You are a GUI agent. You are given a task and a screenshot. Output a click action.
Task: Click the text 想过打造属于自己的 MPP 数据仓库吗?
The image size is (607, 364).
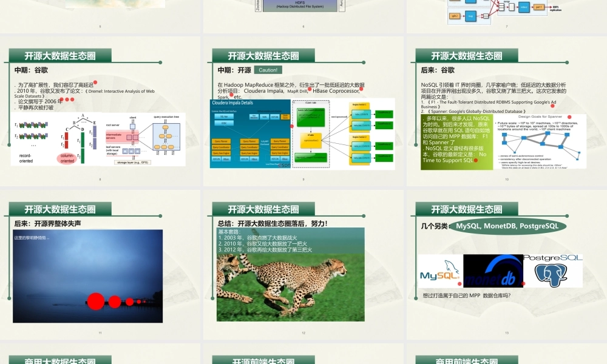[x=466, y=295]
